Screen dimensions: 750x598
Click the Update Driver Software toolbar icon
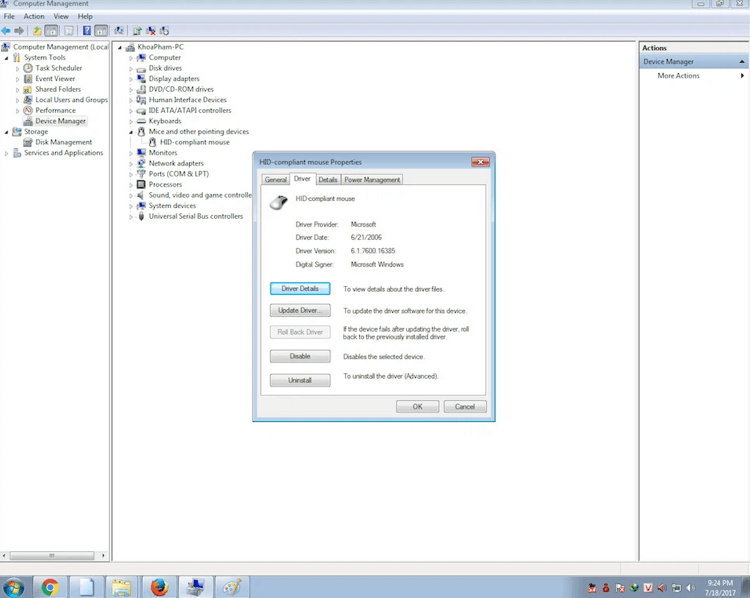click(x=137, y=31)
